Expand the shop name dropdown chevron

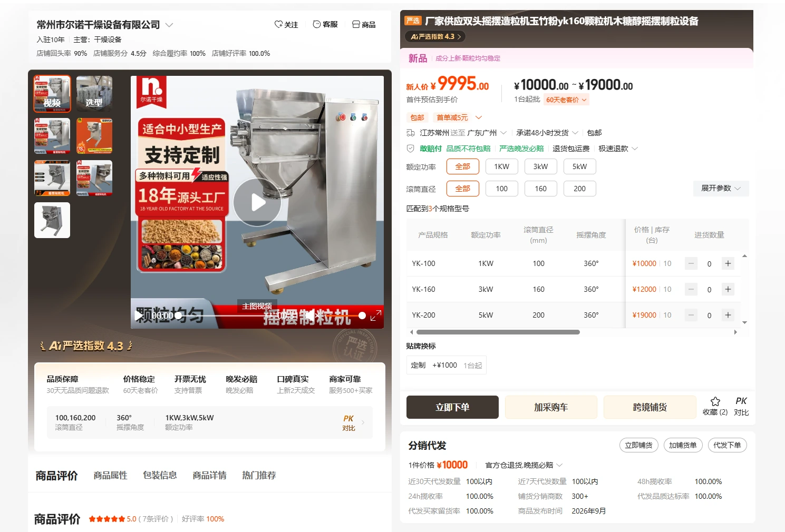(x=169, y=25)
